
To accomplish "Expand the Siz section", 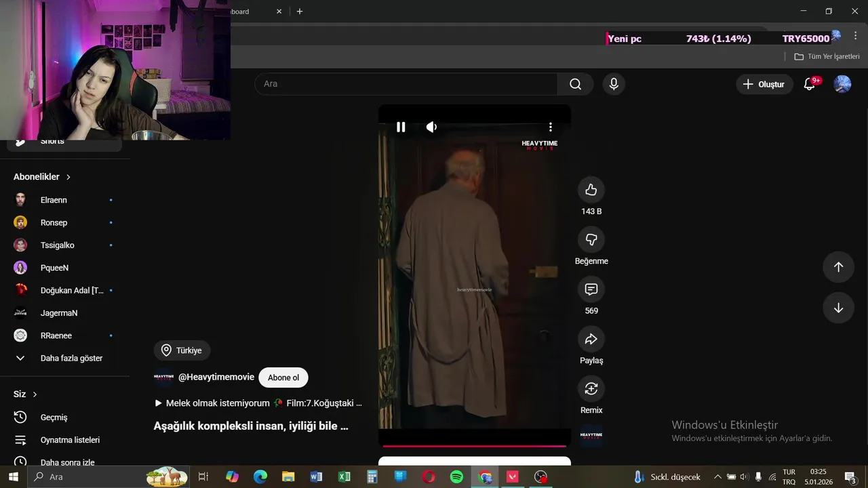I will [x=25, y=394].
